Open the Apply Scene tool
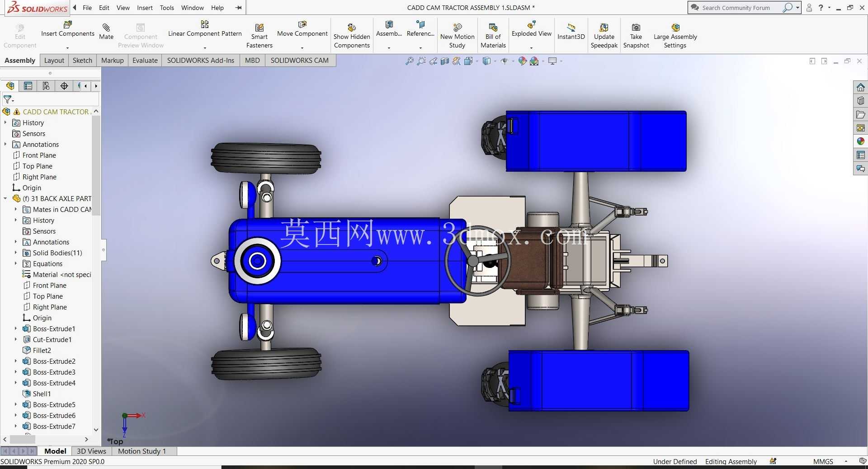The width and height of the screenshot is (868, 469). [534, 61]
